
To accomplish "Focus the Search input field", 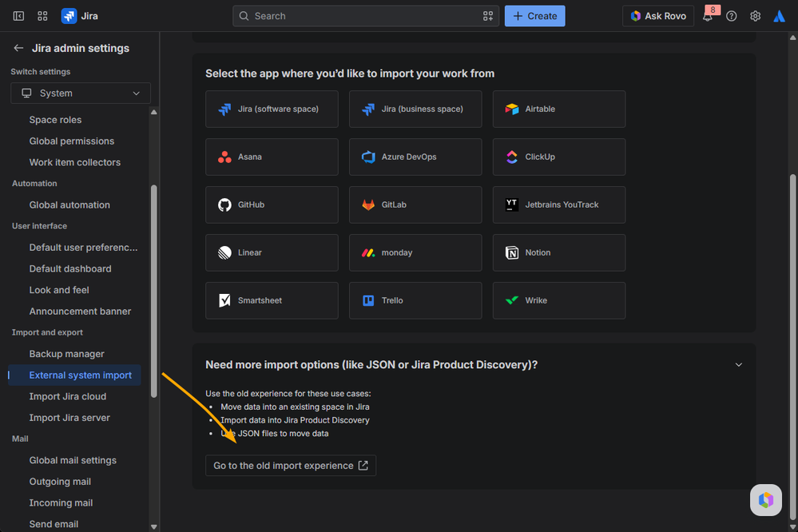I will 365,16.
